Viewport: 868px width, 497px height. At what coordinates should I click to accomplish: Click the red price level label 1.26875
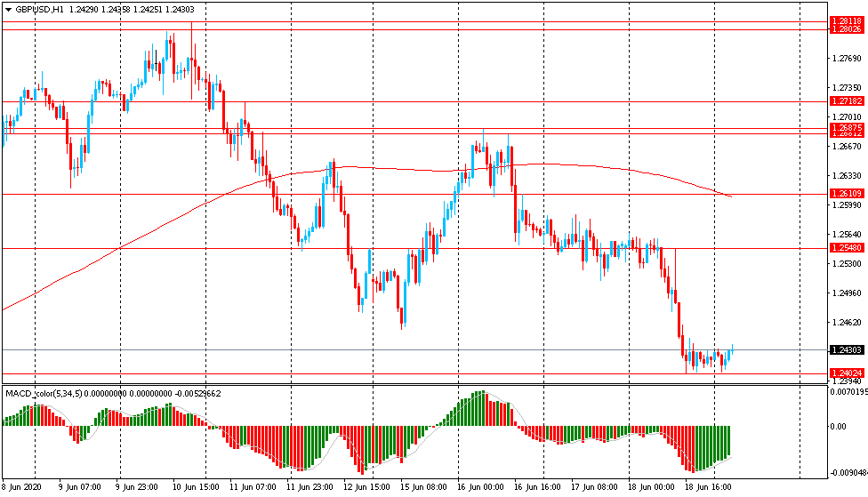pos(847,127)
